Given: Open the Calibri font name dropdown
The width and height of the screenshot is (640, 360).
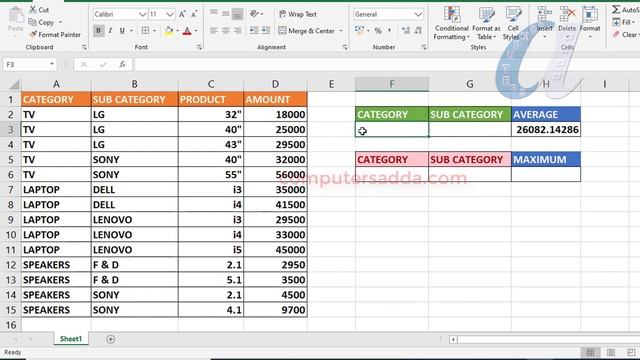Looking at the screenshot, I should tap(142, 14).
